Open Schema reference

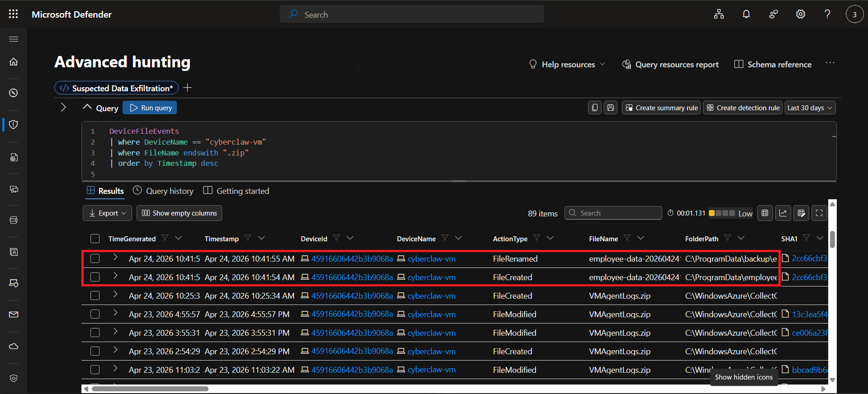click(x=773, y=65)
